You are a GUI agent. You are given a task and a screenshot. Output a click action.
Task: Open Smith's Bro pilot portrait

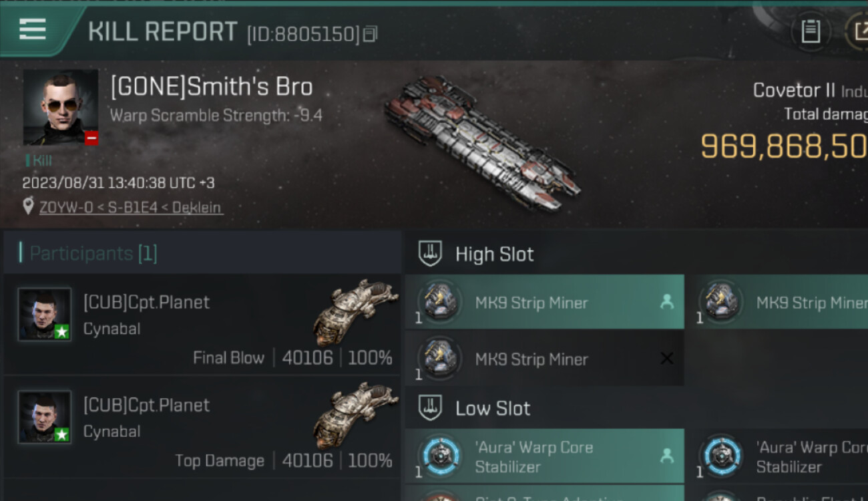pyautogui.click(x=60, y=107)
